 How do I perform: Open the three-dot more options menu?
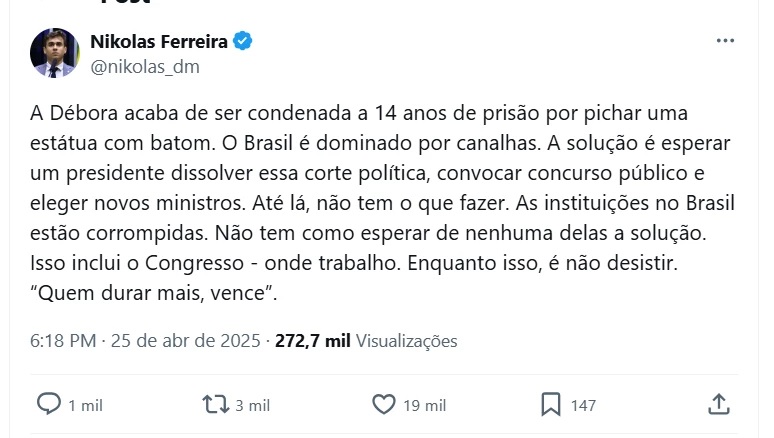[726, 42]
